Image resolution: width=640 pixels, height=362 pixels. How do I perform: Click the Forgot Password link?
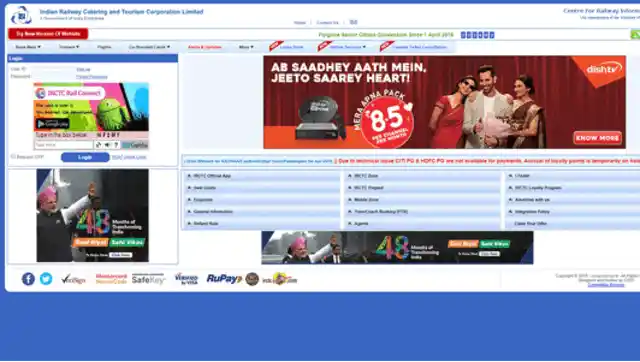pyautogui.click(x=92, y=77)
